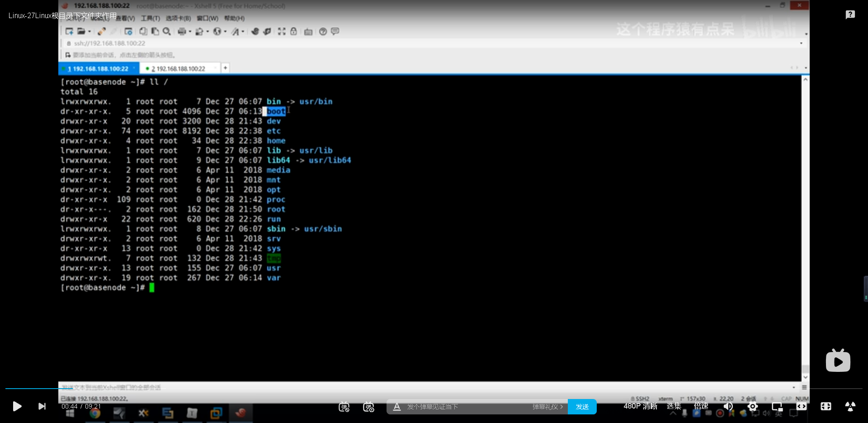Expand the globe encoding dropdown arrow
The image size is (868, 423).
[225, 32]
